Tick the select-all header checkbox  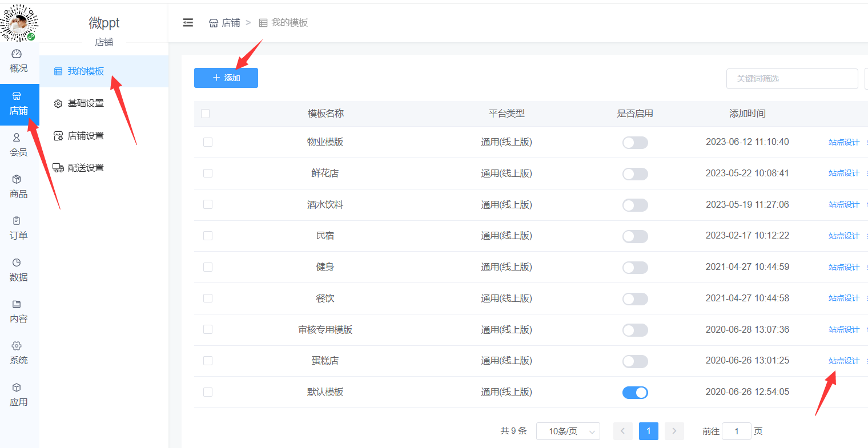(x=206, y=114)
